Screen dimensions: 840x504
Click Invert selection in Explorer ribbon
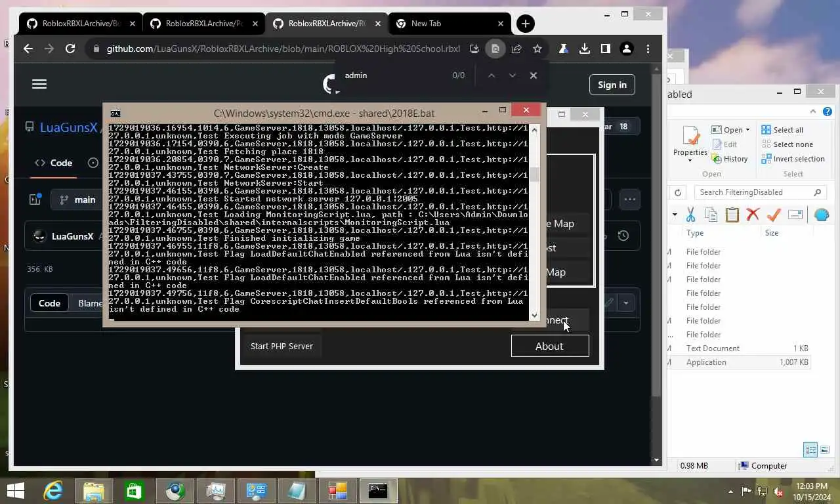coord(793,159)
